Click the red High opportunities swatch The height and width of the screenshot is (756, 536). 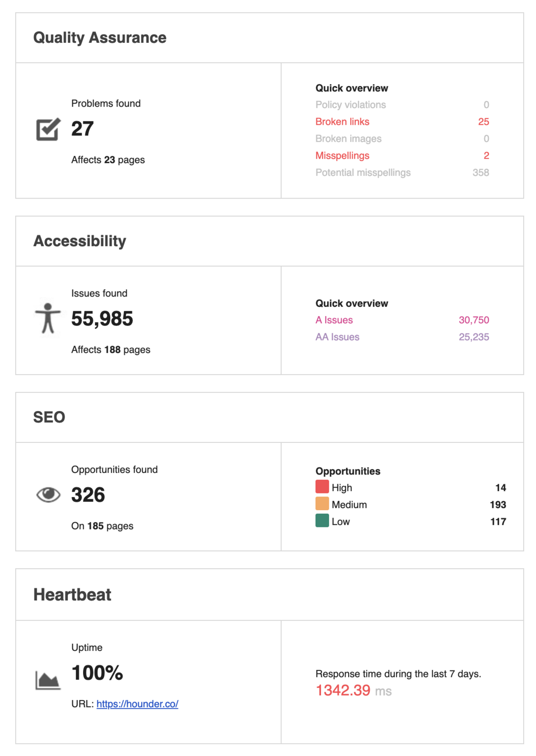point(322,487)
